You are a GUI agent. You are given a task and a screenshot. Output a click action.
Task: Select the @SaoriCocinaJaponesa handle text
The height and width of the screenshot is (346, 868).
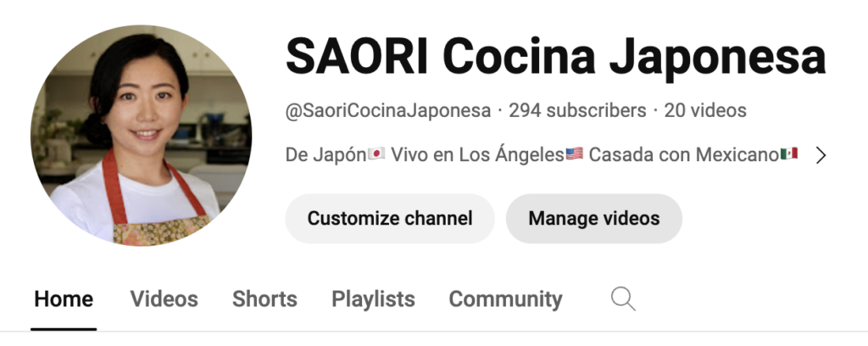388,111
